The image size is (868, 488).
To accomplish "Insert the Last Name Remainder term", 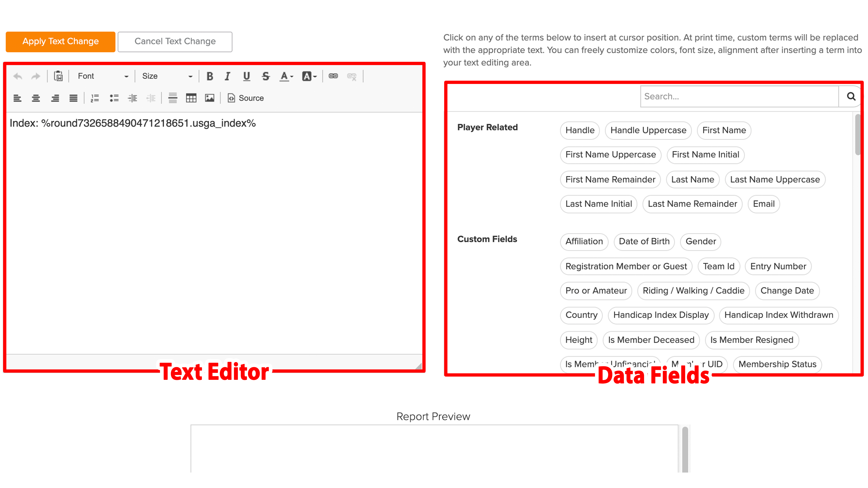I will [x=692, y=204].
